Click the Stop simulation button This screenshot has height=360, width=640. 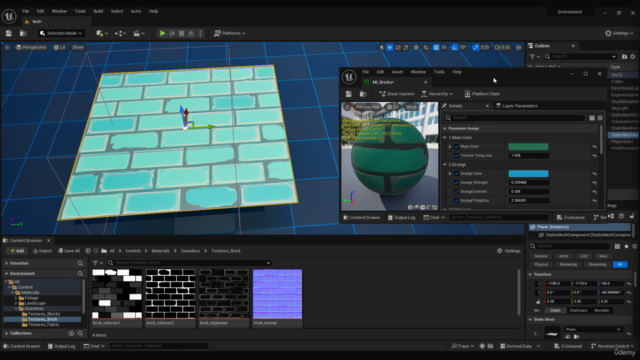[182, 33]
